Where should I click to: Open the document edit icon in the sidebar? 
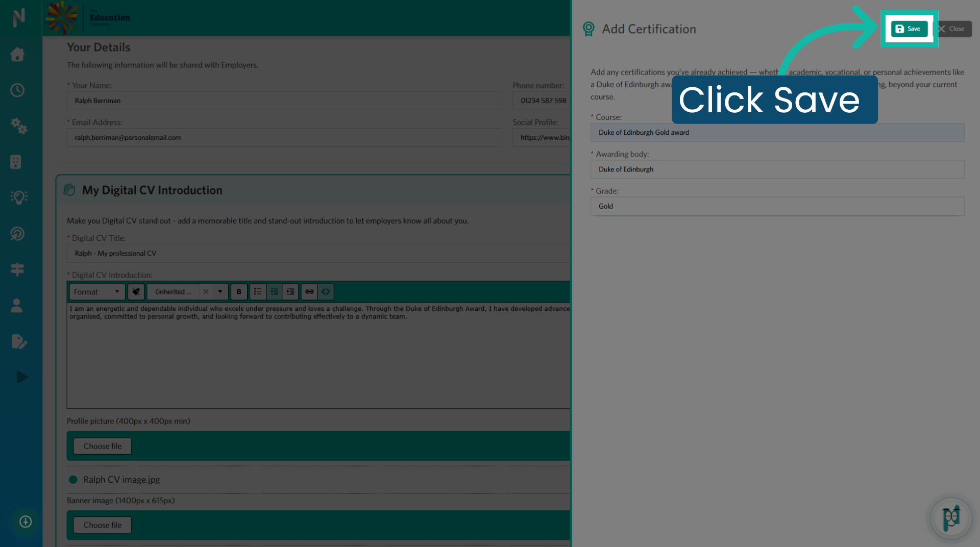pos(19,341)
